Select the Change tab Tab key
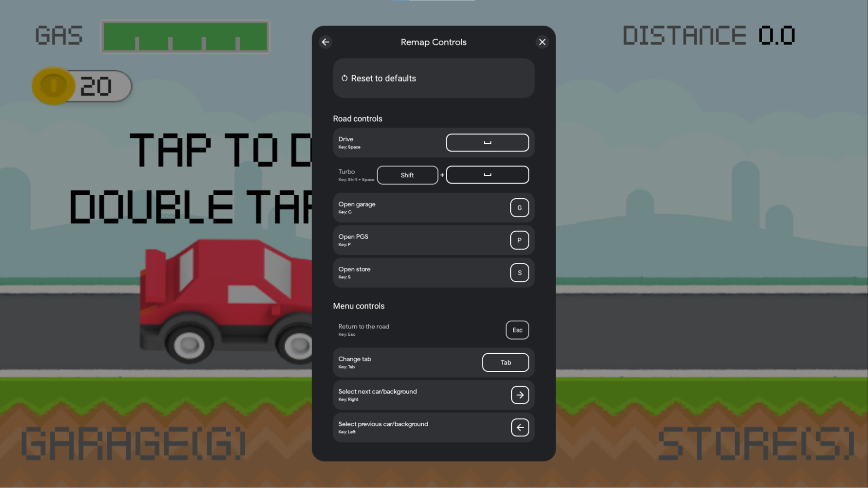868x488 pixels. pyautogui.click(x=505, y=362)
